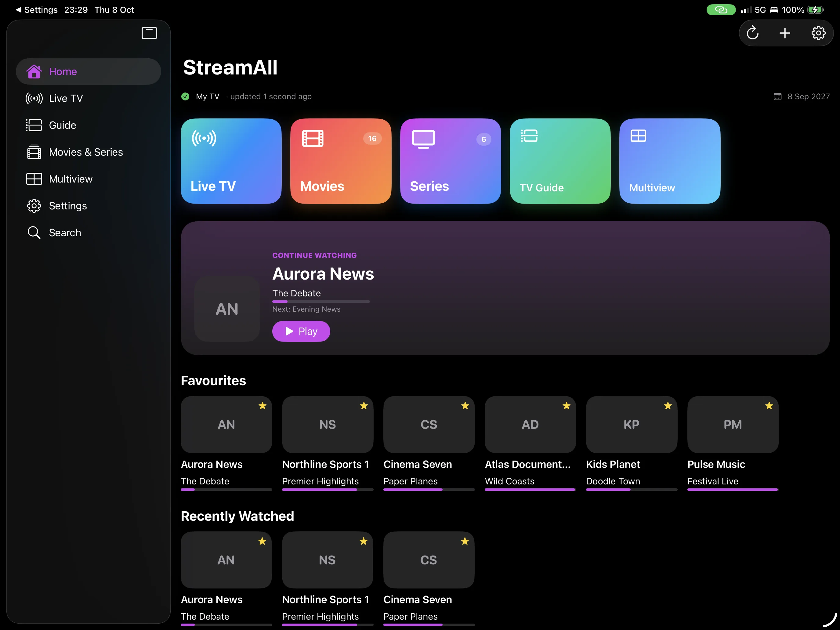Screen dimensions: 840x630
Task: Open the Movies tile with 16 badge
Action: tap(341, 161)
